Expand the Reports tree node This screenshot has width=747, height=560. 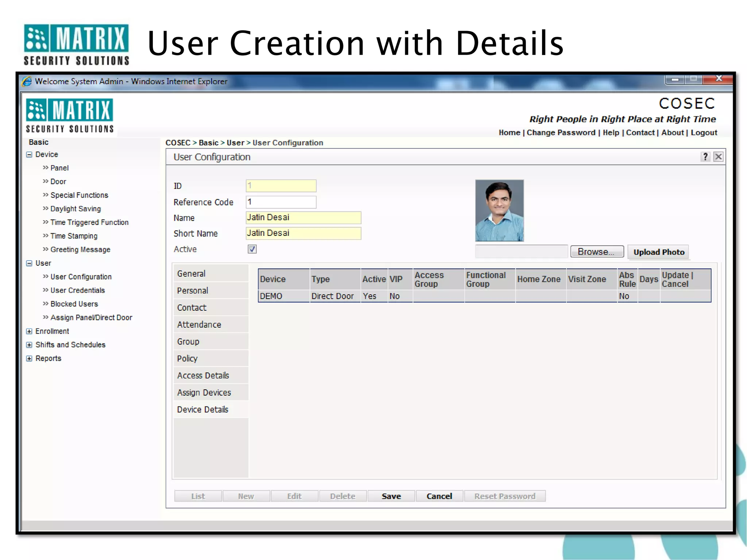coord(29,358)
